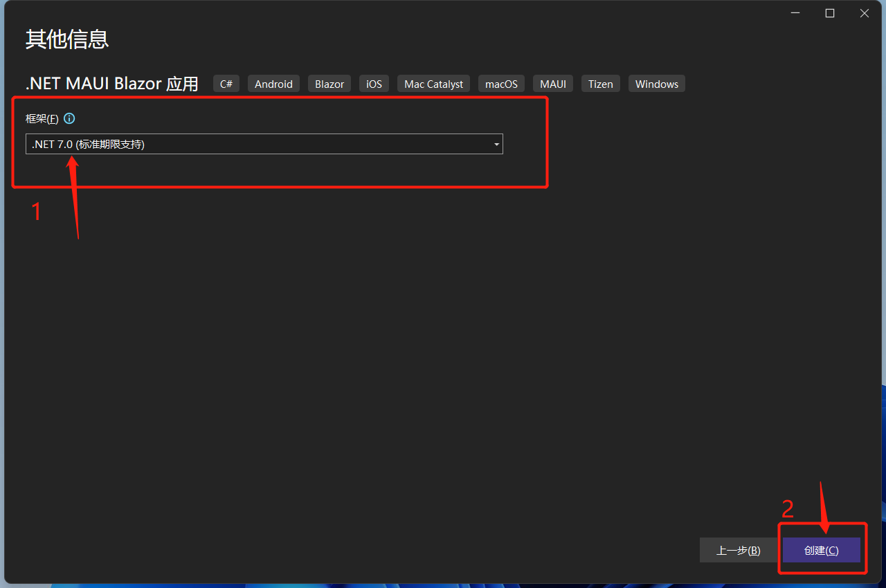Image resolution: width=886 pixels, height=588 pixels.
Task: Go back with 上一步(B) button
Action: tap(738, 551)
